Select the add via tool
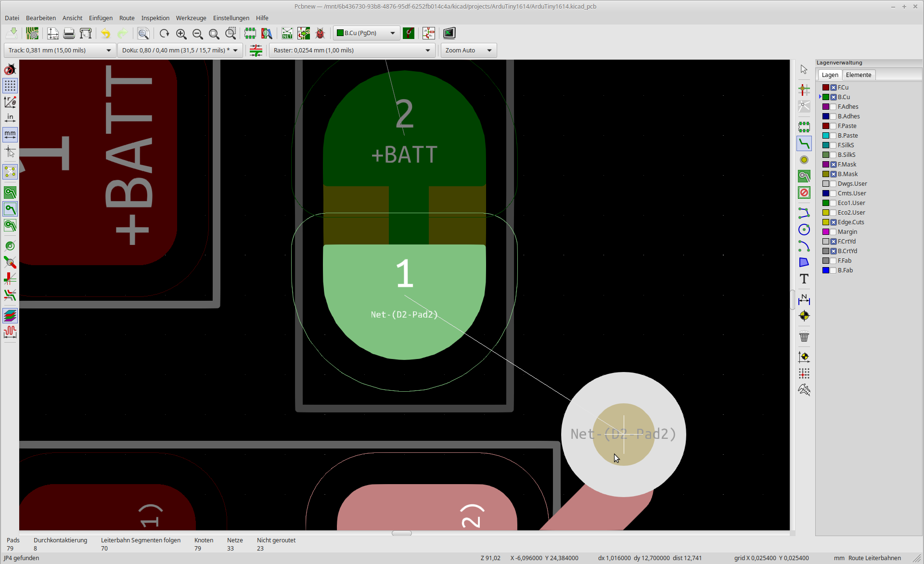 pyautogui.click(x=804, y=160)
